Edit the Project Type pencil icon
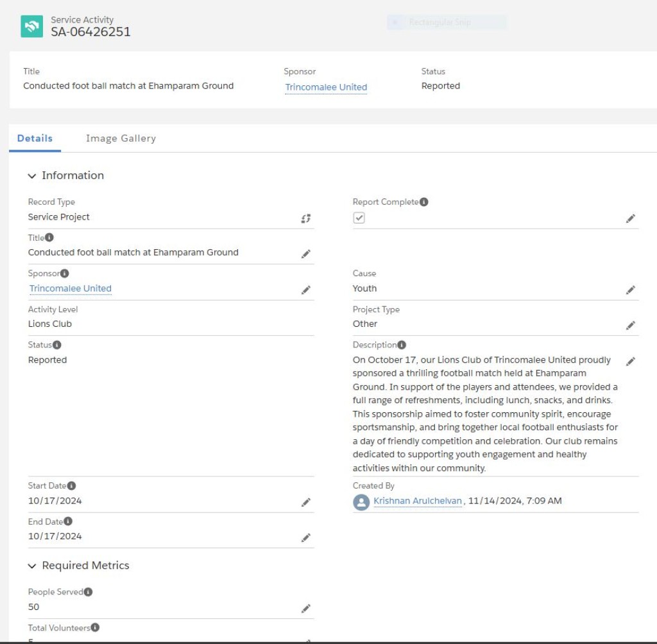The height and width of the screenshot is (644, 657). [x=631, y=326]
